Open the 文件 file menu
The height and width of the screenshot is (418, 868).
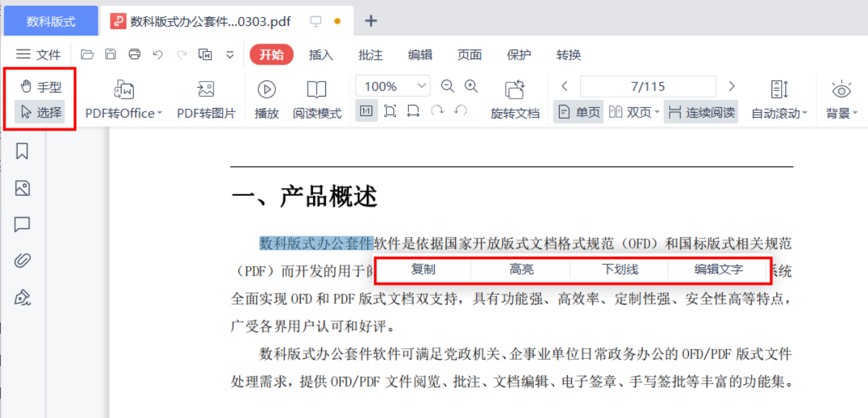(x=39, y=55)
